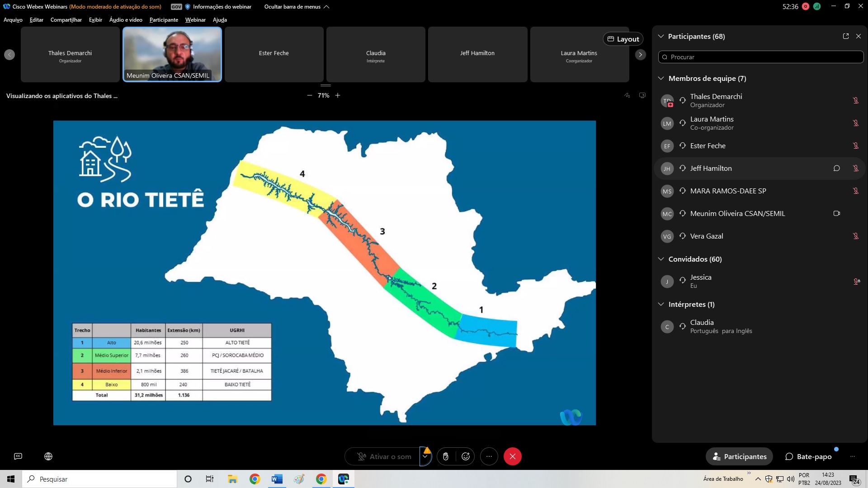Toggle the Participantes panel button
The width and height of the screenshot is (868, 488).
[739, 456]
